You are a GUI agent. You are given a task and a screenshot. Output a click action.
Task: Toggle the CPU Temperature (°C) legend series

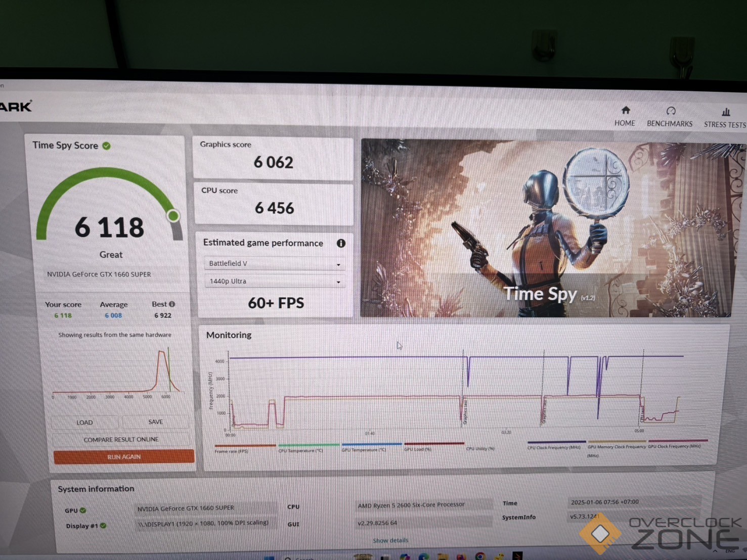click(x=309, y=448)
